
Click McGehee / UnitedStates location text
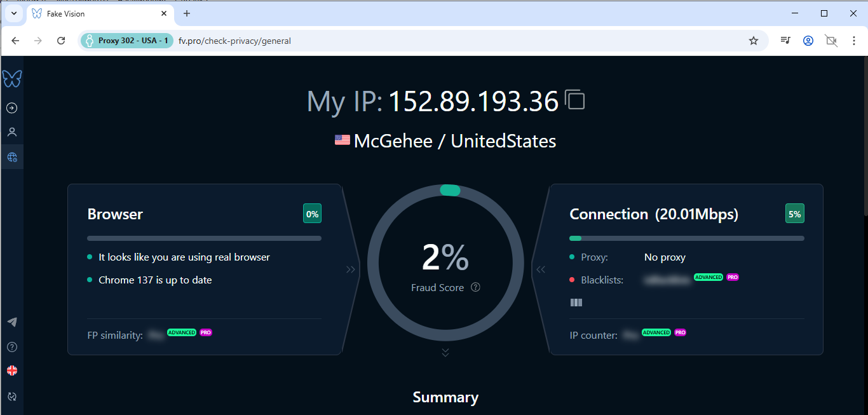pos(455,141)
